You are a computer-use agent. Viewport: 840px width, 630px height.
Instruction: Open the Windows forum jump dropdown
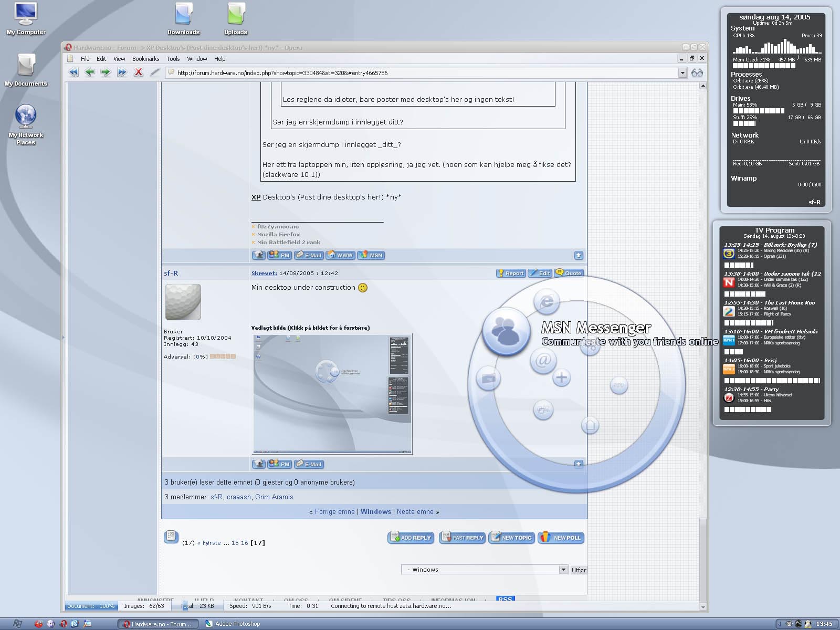click(484, 570)
